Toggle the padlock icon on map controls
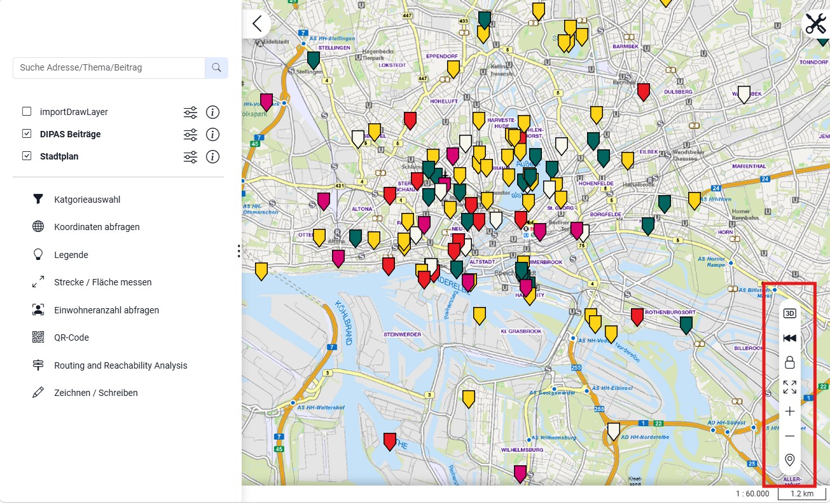Viewport: 830px width, 504px height. (789, 362)
